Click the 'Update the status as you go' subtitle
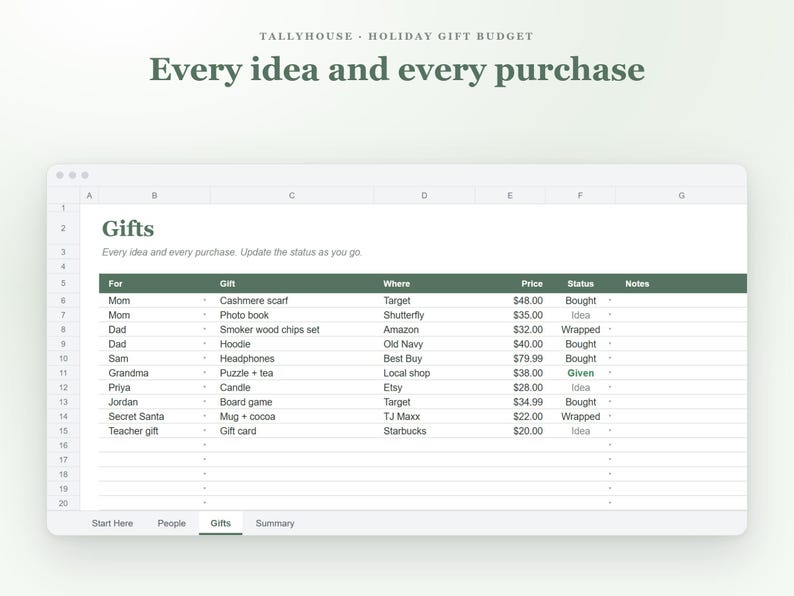 pos(301,252)
